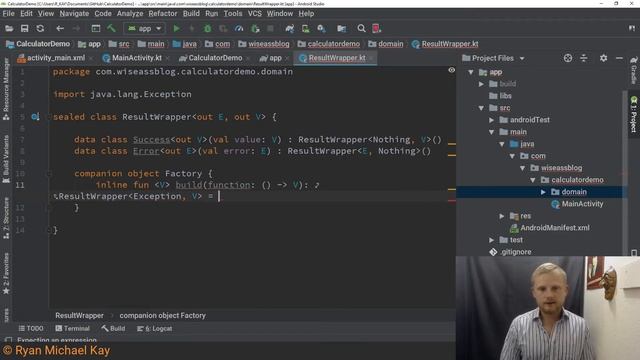Click the Sync/Reload toolbar icon
The height and width of the screenshot is (360, 640).
click(x=40, y=29)
